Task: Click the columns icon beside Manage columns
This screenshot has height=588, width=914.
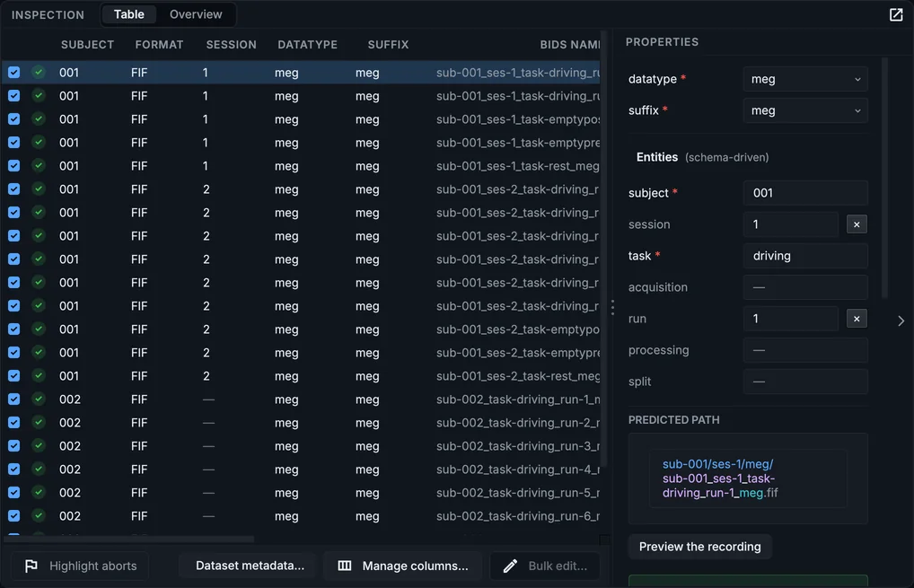Action: click(x=345, y=566)
